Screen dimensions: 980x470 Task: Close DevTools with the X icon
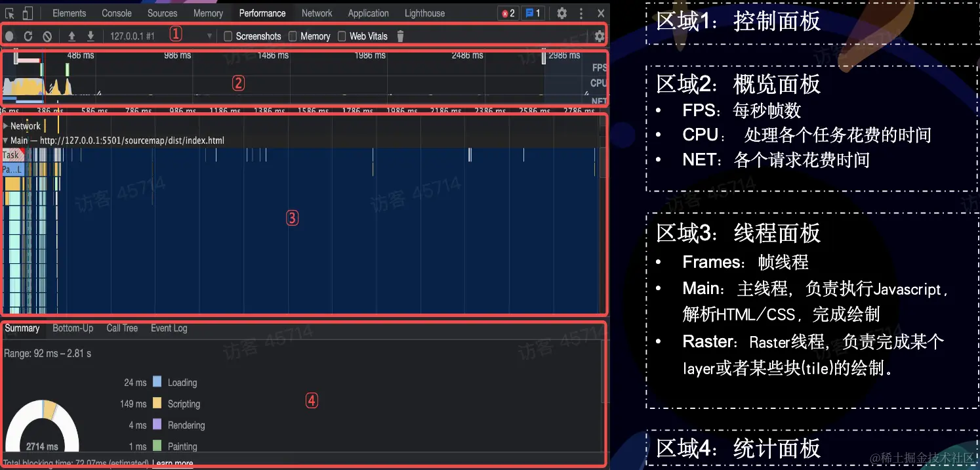(601, 13)
